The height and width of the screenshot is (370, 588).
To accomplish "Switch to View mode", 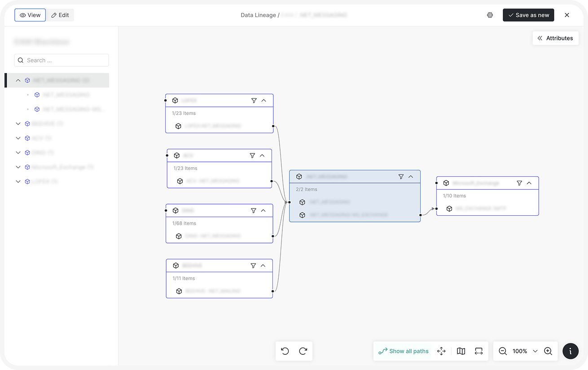I will click(30, 15).
